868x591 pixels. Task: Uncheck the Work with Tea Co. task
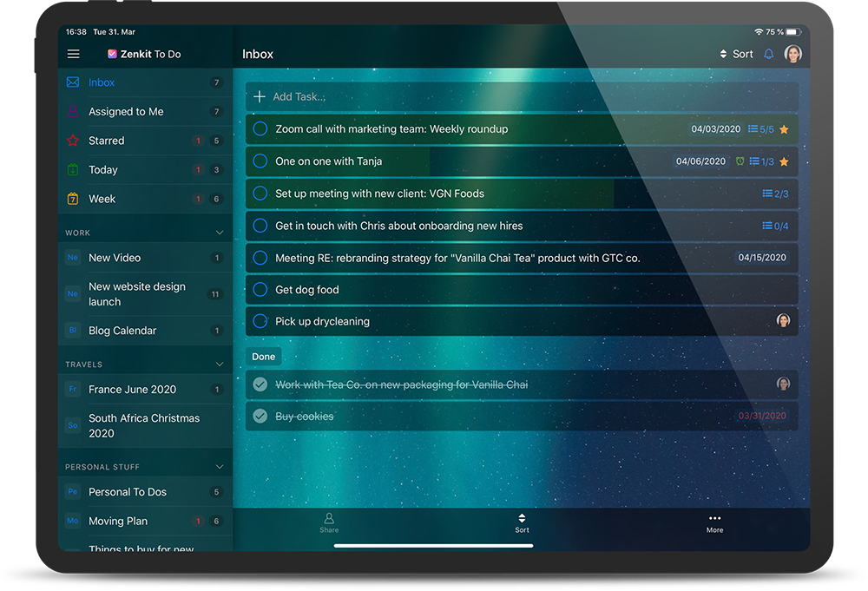click(x=260, y=384)
